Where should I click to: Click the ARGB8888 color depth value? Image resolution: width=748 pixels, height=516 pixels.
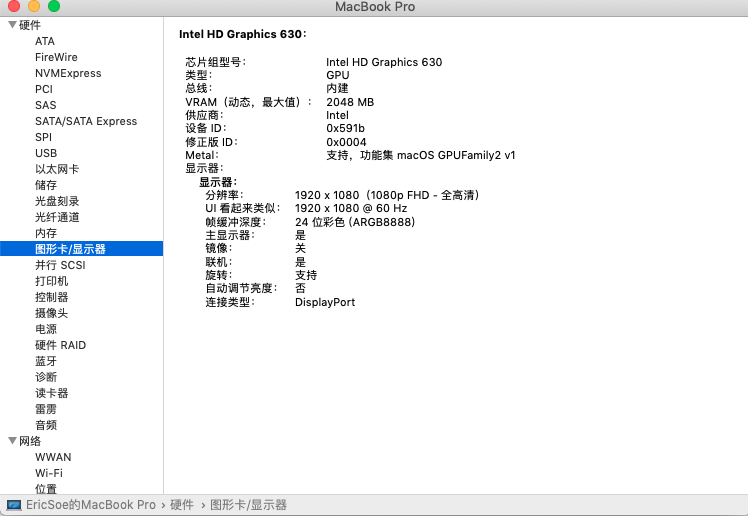pos(355,222)
